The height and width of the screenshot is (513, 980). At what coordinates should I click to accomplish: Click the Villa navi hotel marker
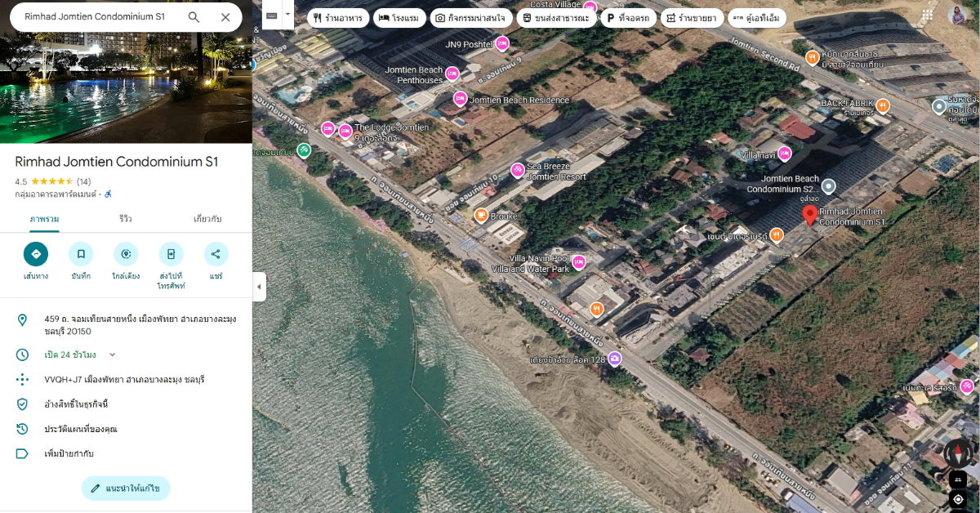(x=785, y=153)
